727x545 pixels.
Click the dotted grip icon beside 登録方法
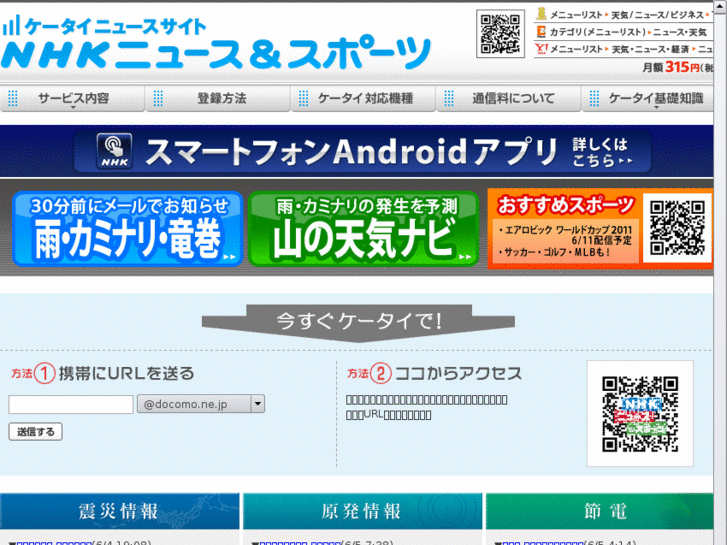click(158, 98)
